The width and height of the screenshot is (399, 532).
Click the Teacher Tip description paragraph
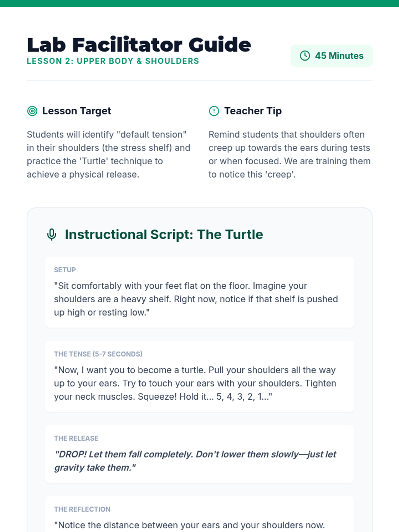(290, 154)
